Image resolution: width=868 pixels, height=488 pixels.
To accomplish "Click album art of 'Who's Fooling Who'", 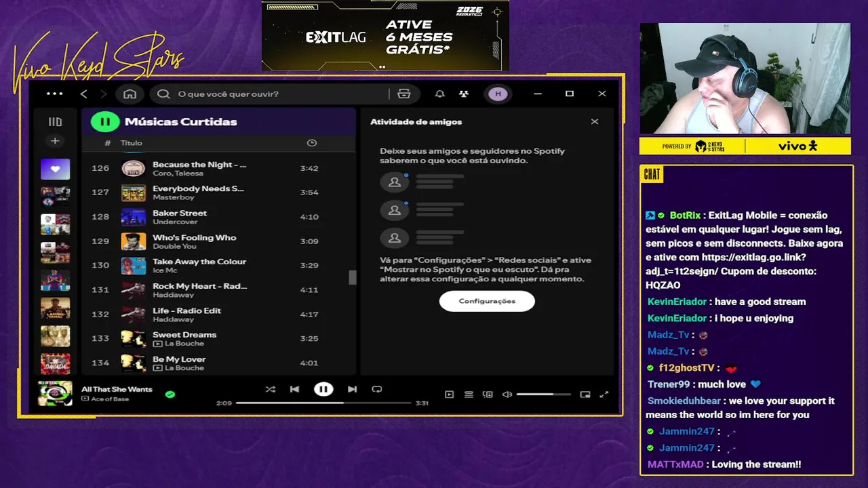I will (x=133, y=241).
